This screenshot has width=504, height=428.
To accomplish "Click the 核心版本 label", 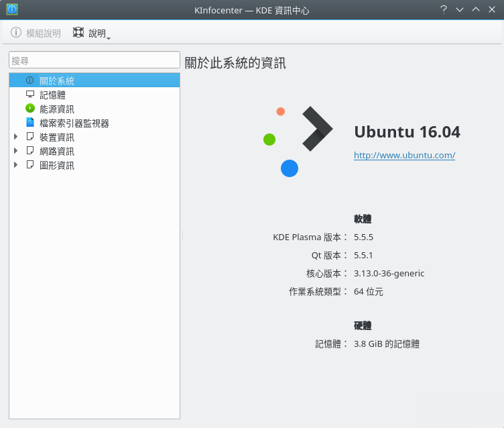I will click(327, 274).
